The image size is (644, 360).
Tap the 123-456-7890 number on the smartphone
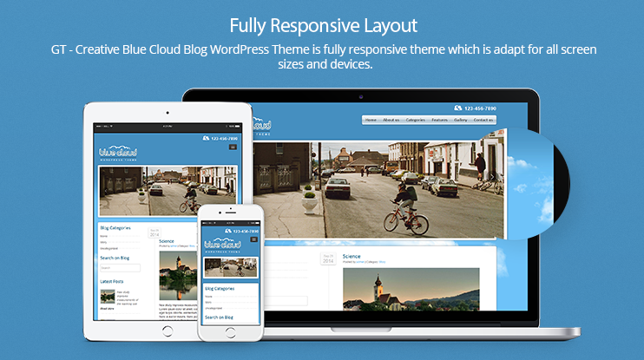[246, 232]
